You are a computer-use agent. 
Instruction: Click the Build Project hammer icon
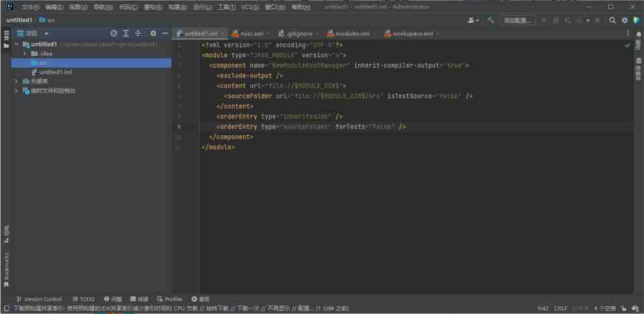[x=490, y=20]
